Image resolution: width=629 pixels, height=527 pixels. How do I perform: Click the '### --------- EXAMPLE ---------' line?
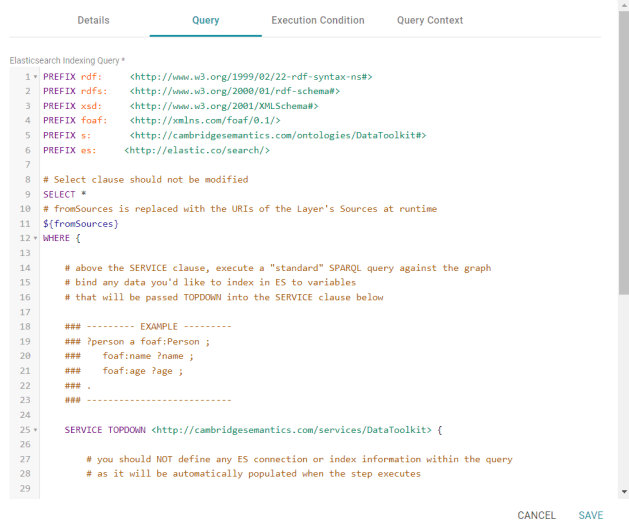[148, 326]
